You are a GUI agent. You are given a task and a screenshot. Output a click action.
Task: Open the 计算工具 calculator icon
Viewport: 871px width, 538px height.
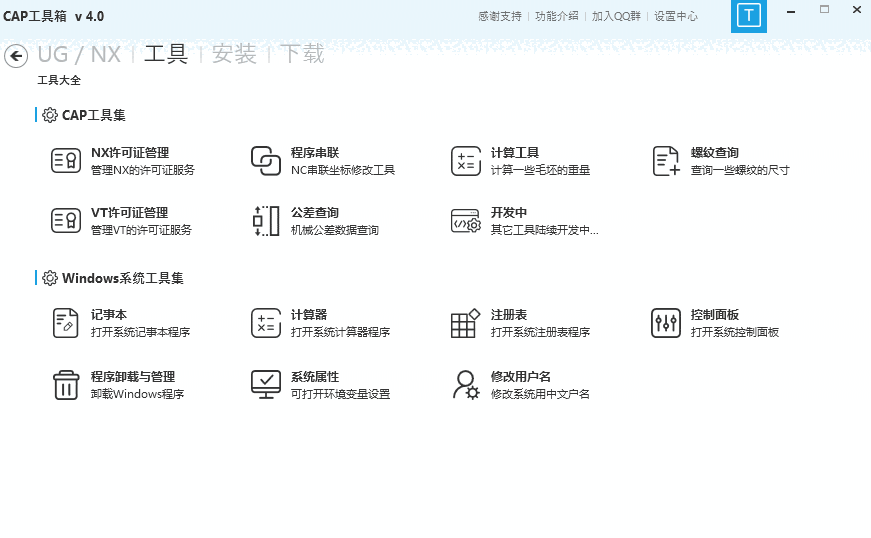[466, 161]
